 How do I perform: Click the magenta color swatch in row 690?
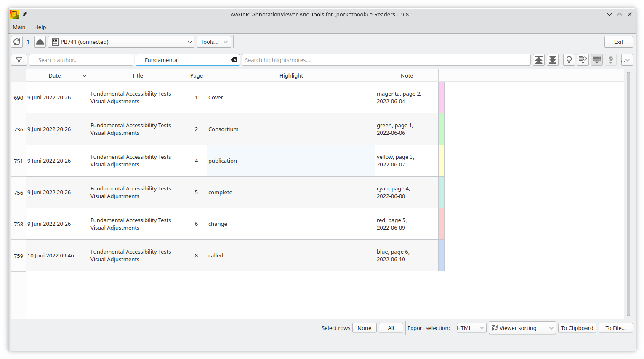point(442,97)
